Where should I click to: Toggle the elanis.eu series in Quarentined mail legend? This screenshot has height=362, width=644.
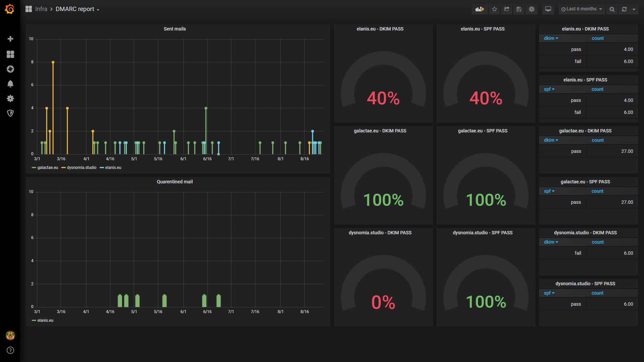click(x=45, y=320)
